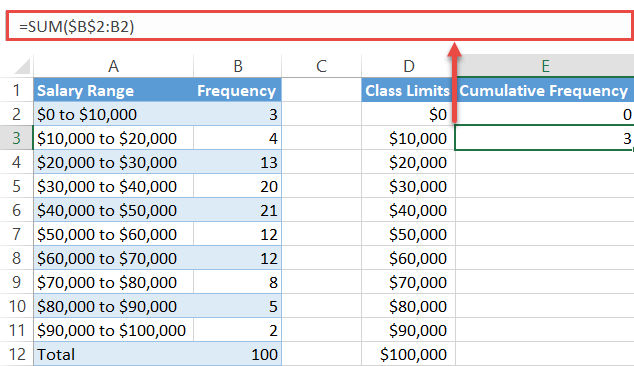634x366 pixels.
Task: Select row 2 header
Action: click(x=17, y=114)
